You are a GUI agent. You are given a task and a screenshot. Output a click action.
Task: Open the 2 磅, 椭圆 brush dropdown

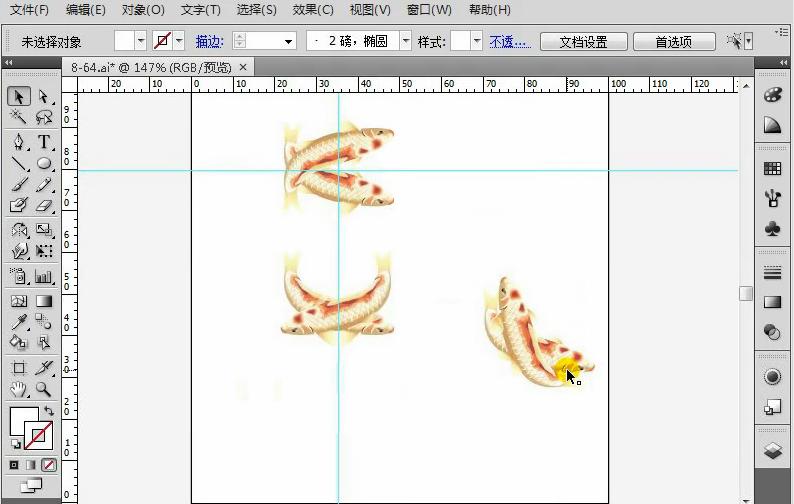point(406,41)
